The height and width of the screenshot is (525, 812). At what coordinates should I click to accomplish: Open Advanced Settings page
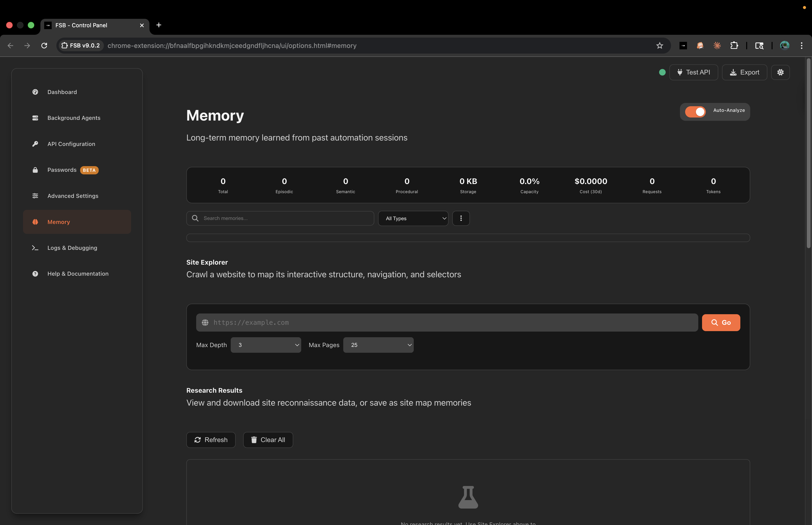tap(77, 196)
